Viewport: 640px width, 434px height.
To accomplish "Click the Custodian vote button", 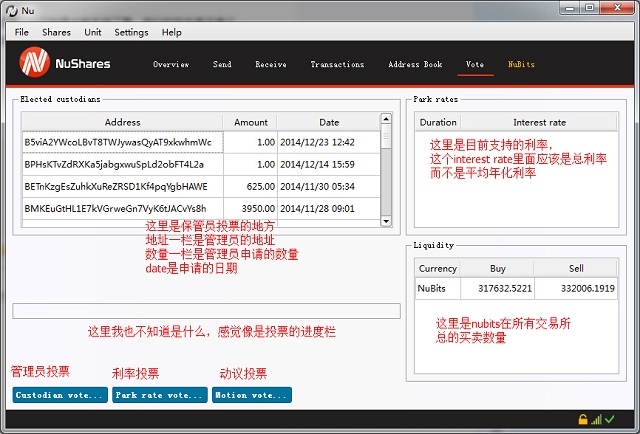I will click(x=60, y=395).
